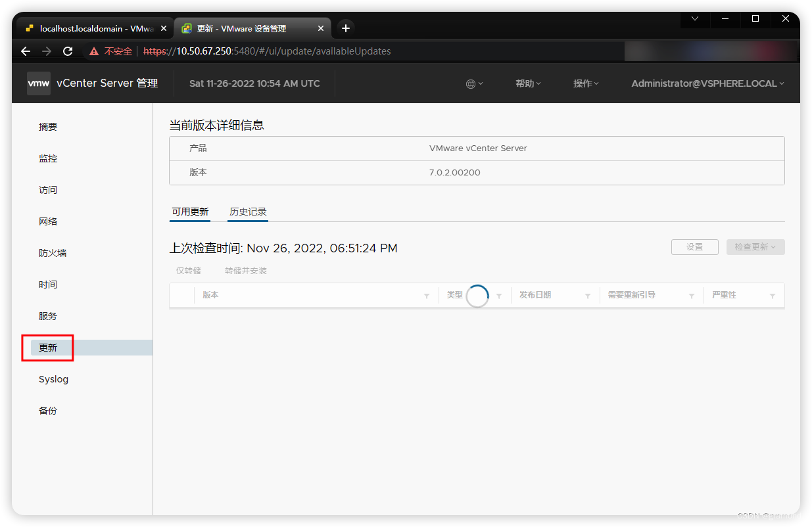Open 摘要 in the sidebar
The image size is (812, 527).
48,127
